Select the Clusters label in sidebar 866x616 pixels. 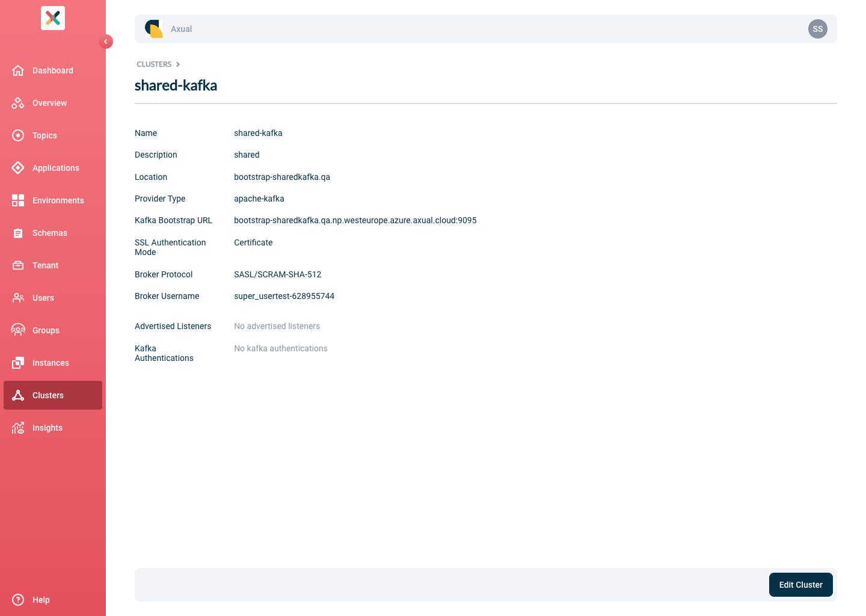pos(48,395)
